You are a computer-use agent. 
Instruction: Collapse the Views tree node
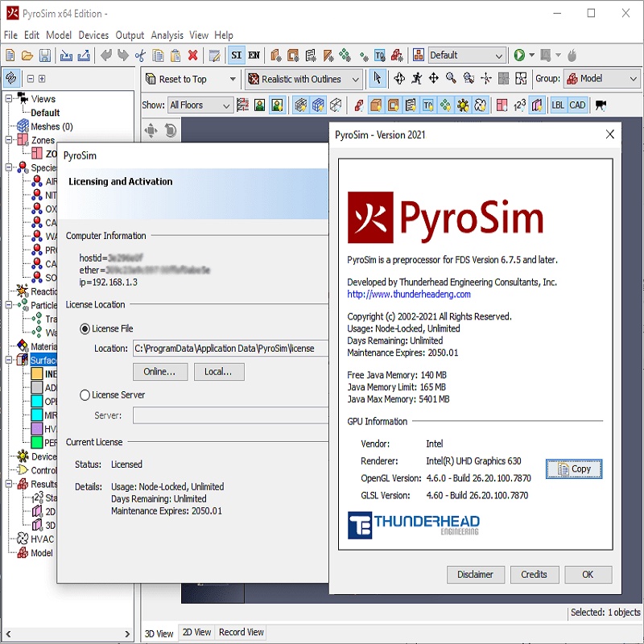pos(10,99)
